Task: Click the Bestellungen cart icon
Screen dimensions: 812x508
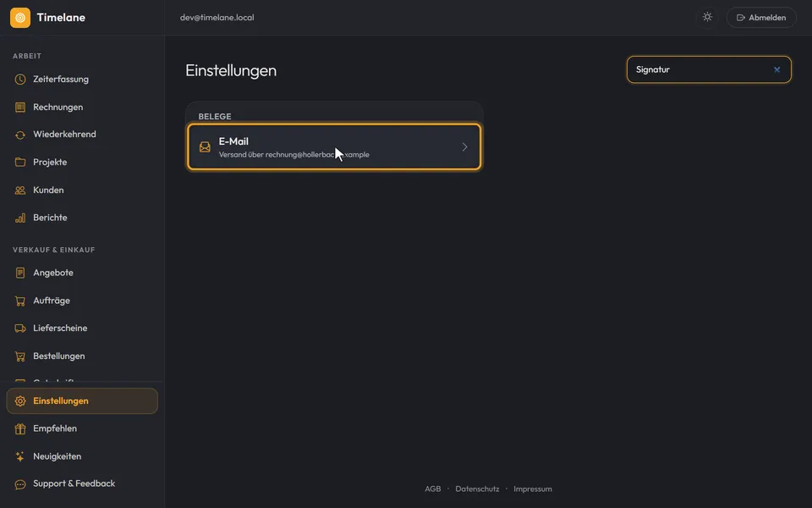Action: [x=20, y=356]
